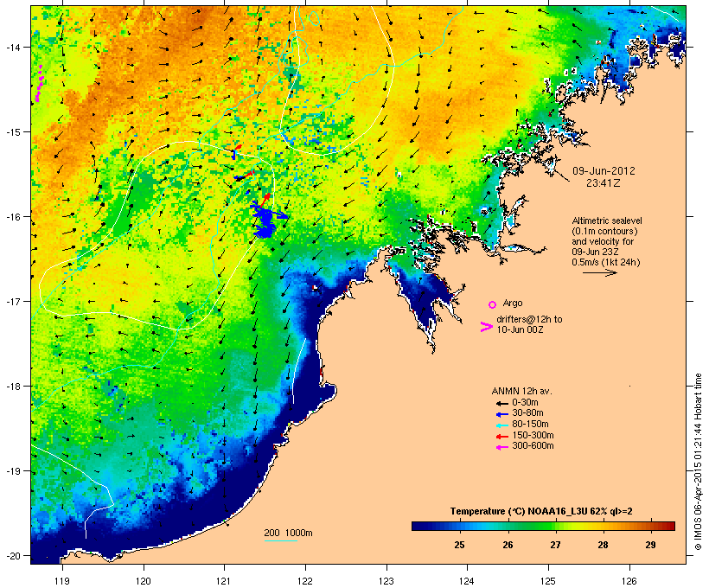Click the '80-150m' depth label
Screen dimensions: 709x588
click(x=530, y=425)
